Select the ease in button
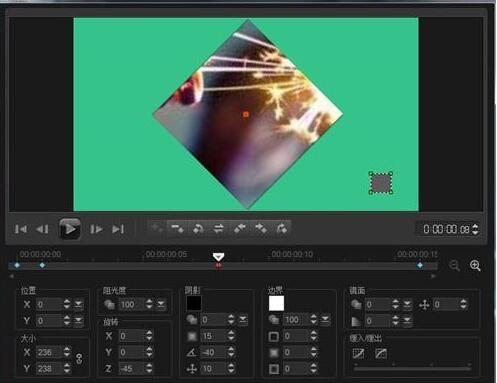Viewport: 497px width, 383px height. pos(358,353)
